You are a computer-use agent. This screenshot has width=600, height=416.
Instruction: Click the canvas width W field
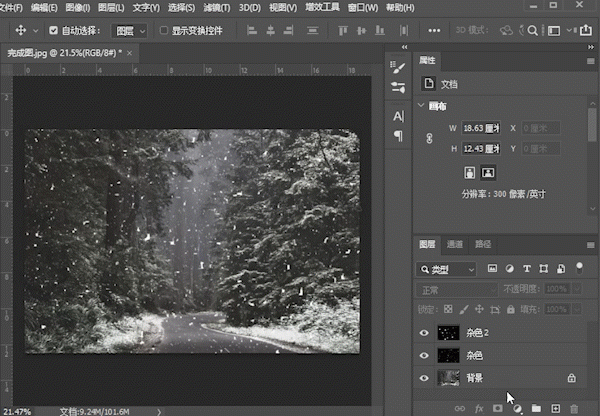point(482,128)
